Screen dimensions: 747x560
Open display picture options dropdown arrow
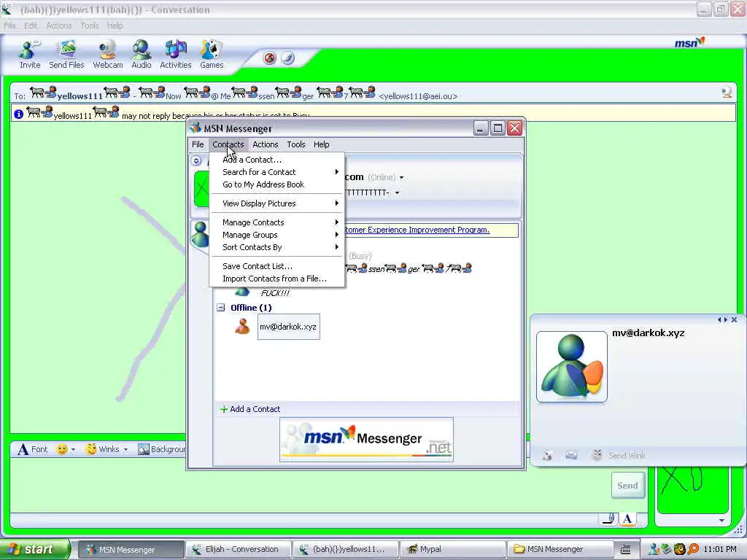point(721,521)
